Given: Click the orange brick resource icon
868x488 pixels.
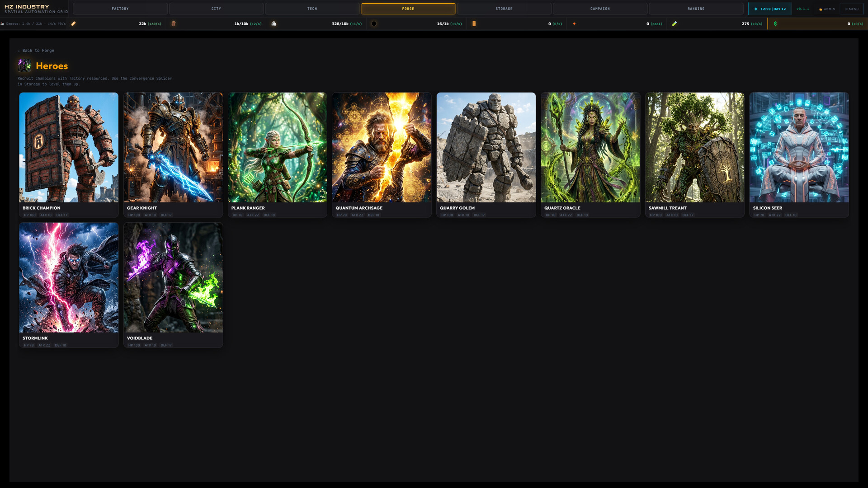Looking at the screenshot, I should 474,23.
